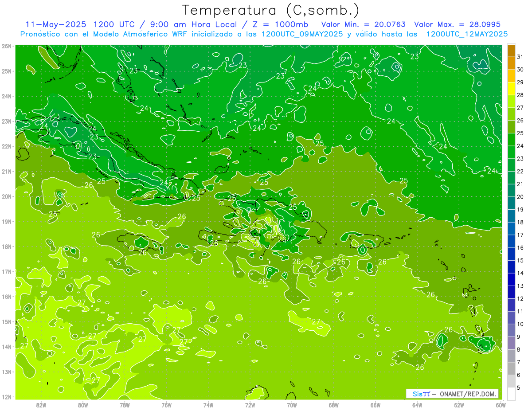Click latitude axis label "13N"
532x411 pixels.
click(7, 372)
